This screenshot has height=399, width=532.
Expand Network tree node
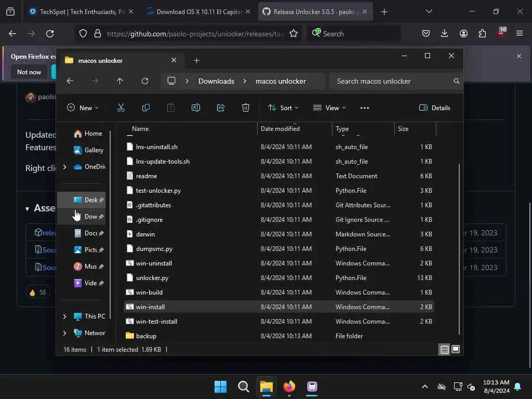pyautogui.click(x=64, y=333)
